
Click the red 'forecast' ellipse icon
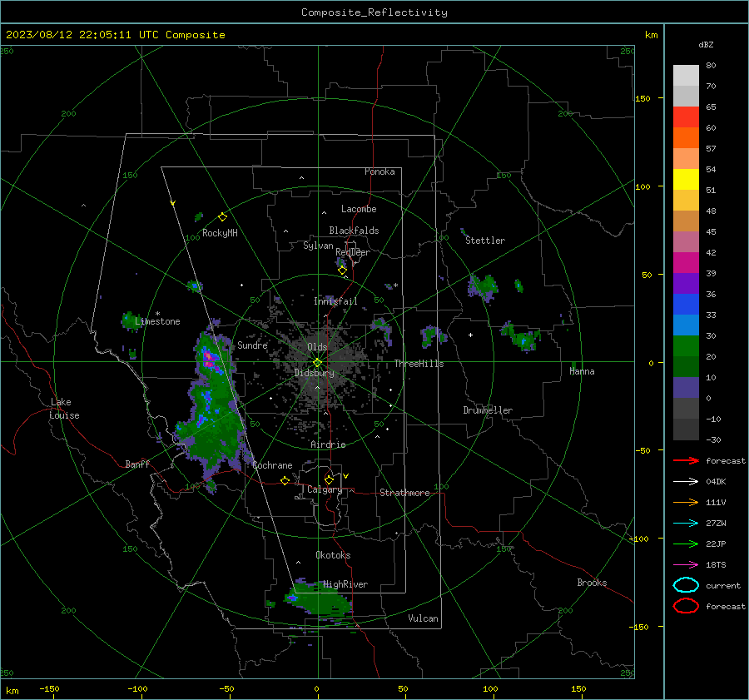point(686,606)
